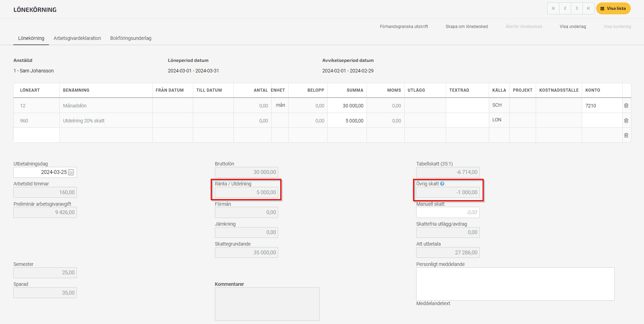Click the Skattefria utlägg/avdrag field
644x324 pixels.
448,232
